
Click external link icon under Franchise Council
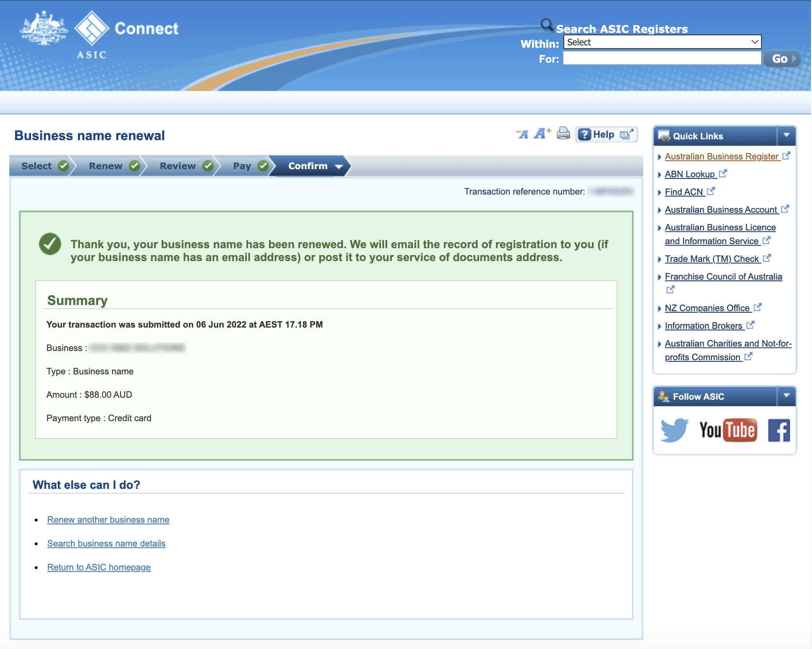pyautogui.click(x=670, y=290)
